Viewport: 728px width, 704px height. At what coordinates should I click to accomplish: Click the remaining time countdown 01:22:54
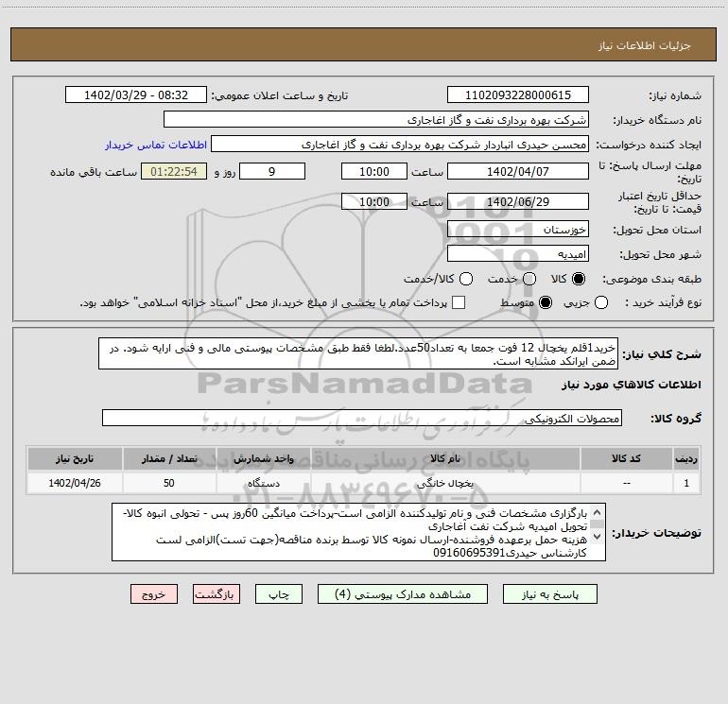(174, 171)
